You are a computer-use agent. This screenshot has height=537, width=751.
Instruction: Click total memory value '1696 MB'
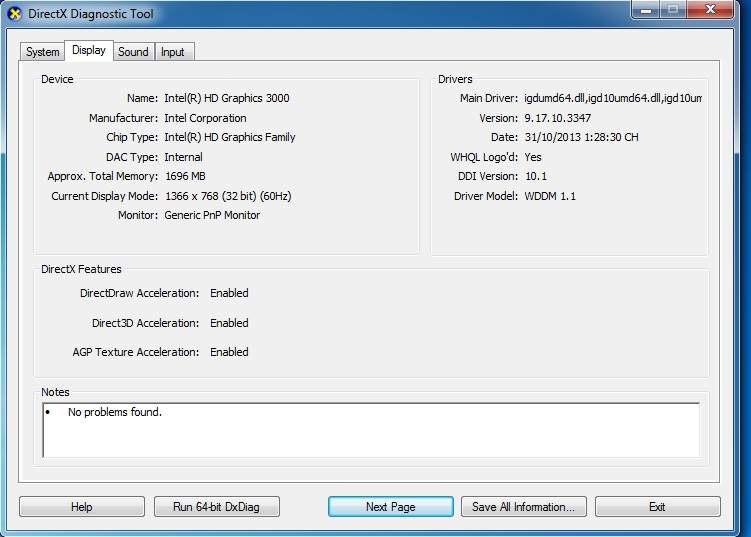click(x=185, y=176)
